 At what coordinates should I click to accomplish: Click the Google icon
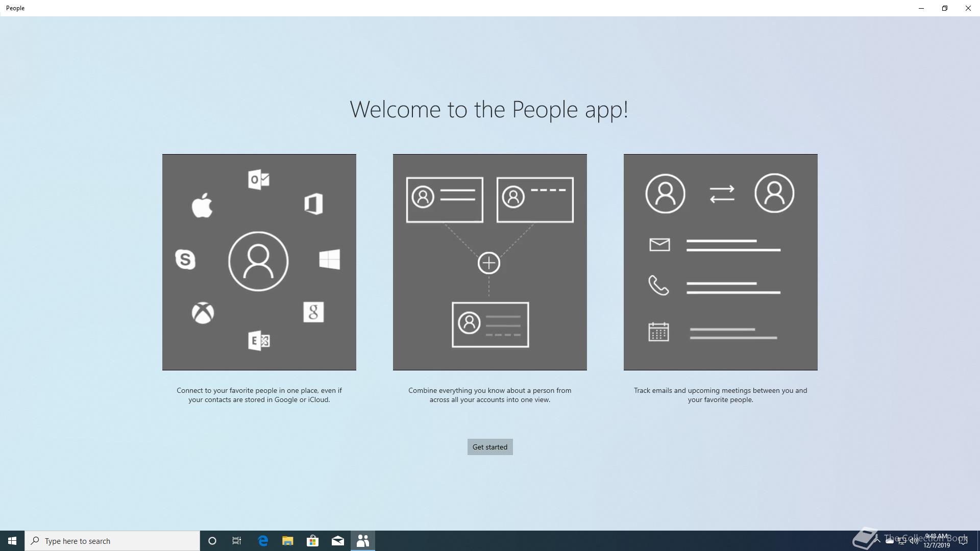tap(313, 312)
